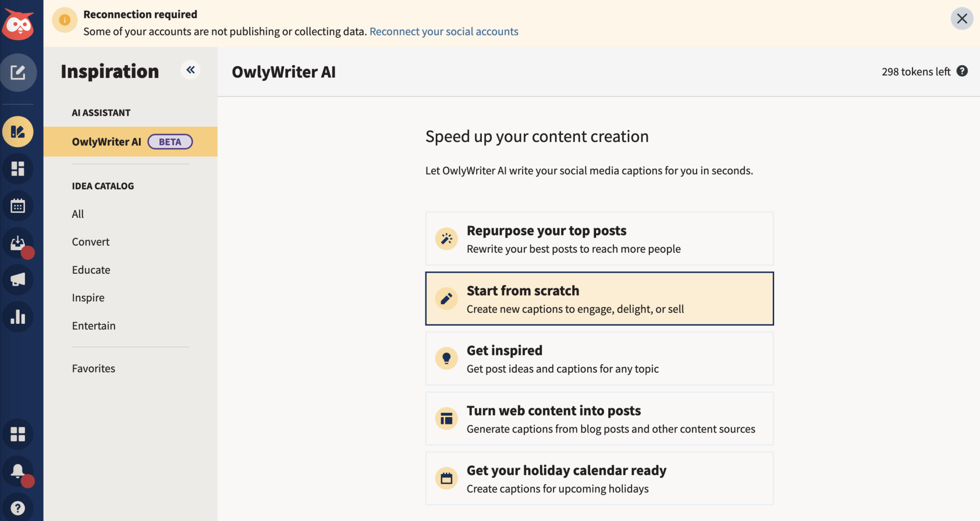Image resolution: width=980 pixels, height=521 pixels.
Task: Dismiss the Reconnection required banner
Action: coord(962,19)
